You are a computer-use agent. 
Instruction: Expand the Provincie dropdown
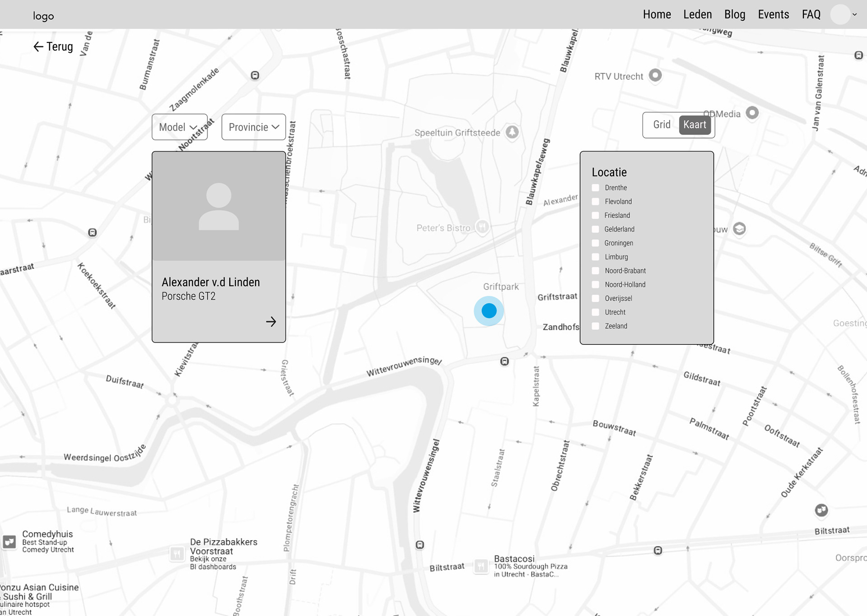pyautogui.click(x=253, y=127)
